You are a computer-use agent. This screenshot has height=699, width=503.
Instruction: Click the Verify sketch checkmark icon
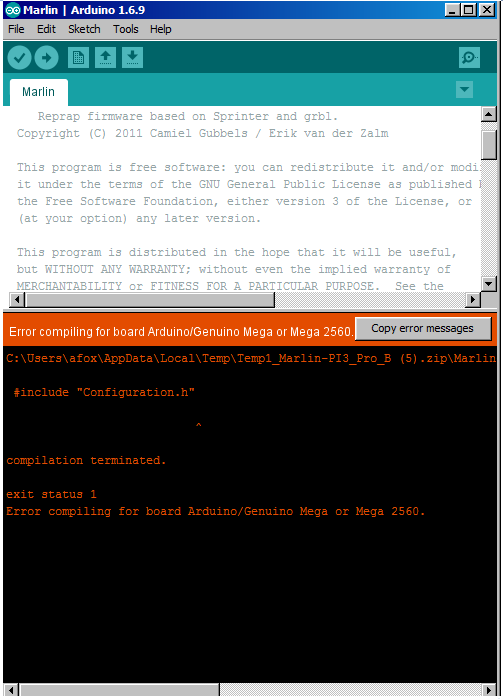[19, 58]
